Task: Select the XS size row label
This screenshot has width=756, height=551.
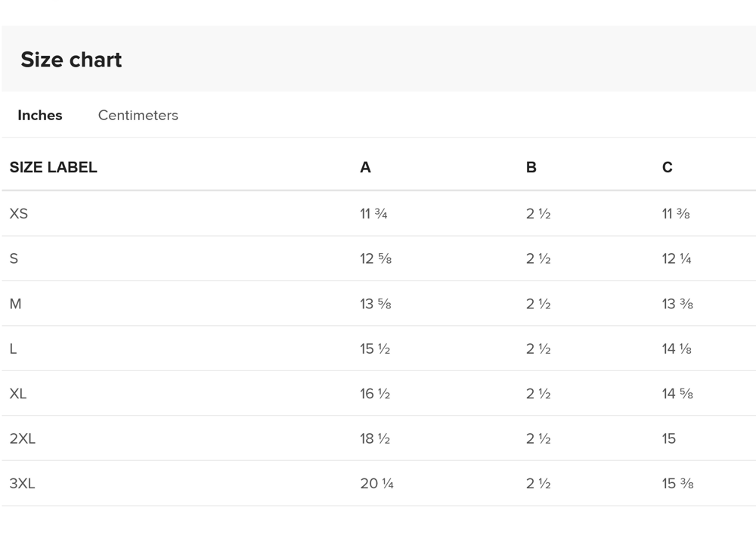Action: 18,214
